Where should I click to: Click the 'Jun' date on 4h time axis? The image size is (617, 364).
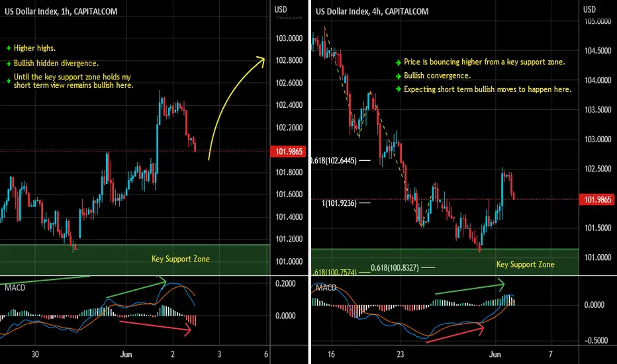(495, 354)
